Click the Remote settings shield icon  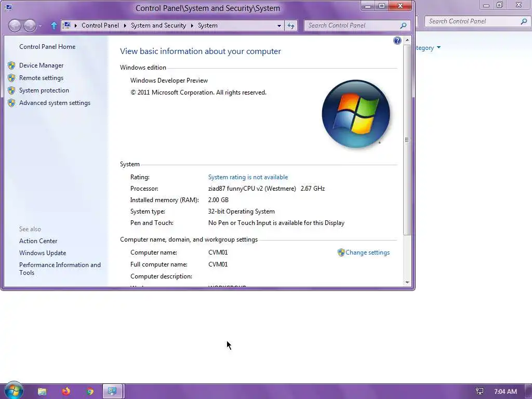[11, 78]
